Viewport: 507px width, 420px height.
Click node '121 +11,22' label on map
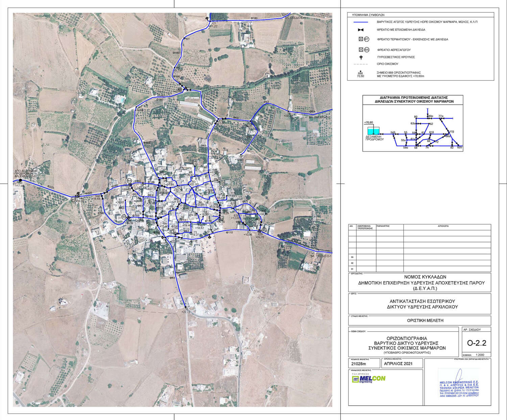tap(213, 25)
